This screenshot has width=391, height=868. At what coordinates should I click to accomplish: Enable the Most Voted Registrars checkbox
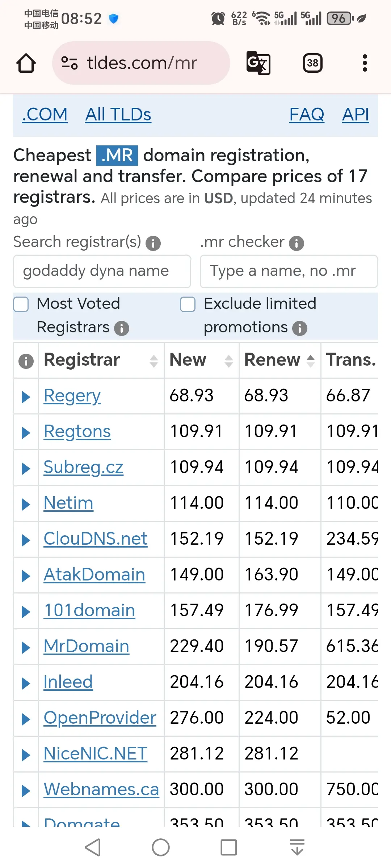(x=21, y=304)
